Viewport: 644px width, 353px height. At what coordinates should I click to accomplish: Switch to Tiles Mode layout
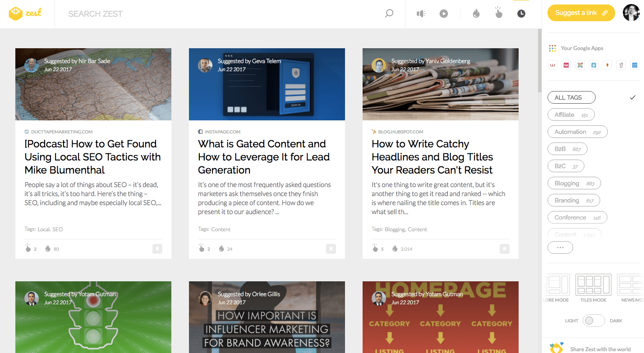pos(593,288)
